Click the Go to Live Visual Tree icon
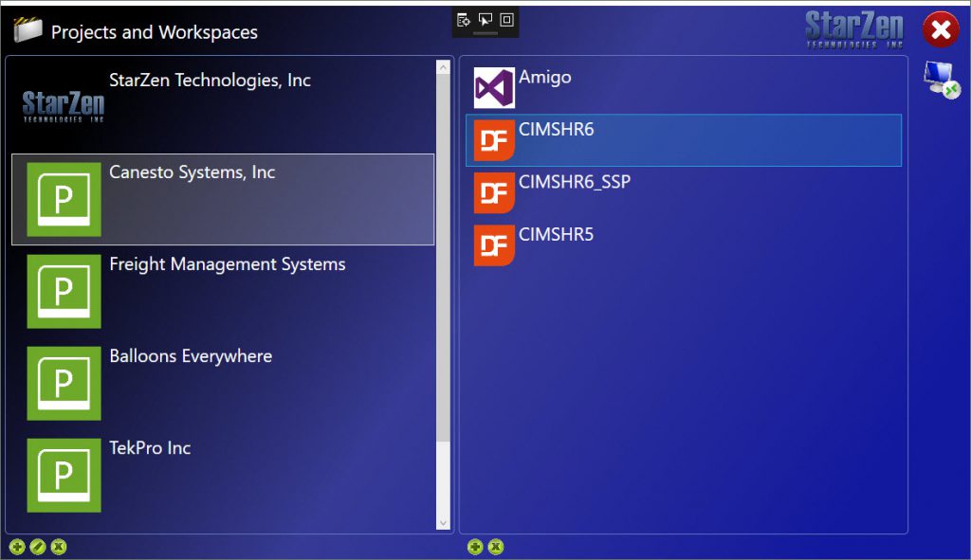Screen dimensions: 971x560 [x=464, y=20]
